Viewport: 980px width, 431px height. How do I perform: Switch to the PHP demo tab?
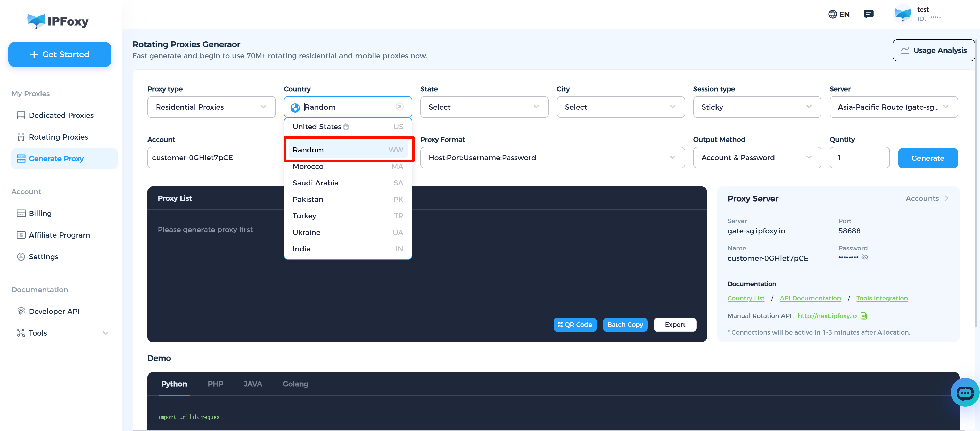(x=215, y=384)
